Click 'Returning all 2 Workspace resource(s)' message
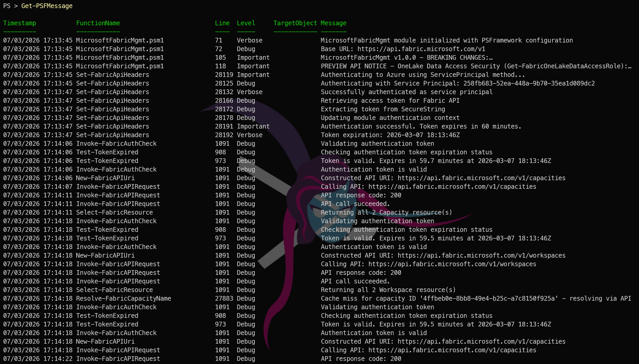Viewport: 639px width, 364px height. point(388,290)
